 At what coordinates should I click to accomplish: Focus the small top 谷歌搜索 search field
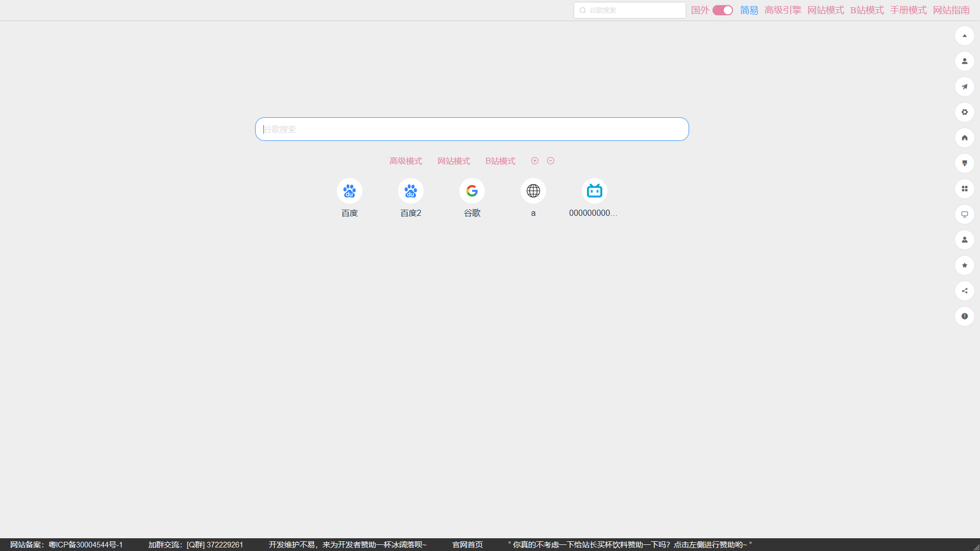[633, 10]
